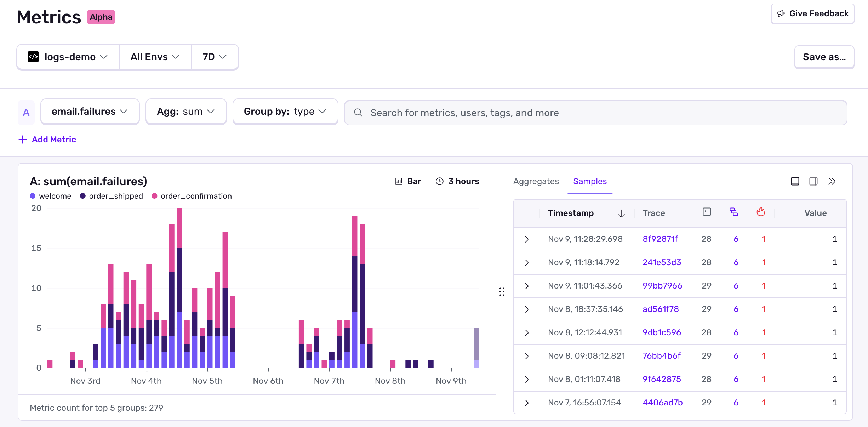Screen dimensions: 868x427
Task: Select the bottom panel layout icon
Action: point(795,181)
